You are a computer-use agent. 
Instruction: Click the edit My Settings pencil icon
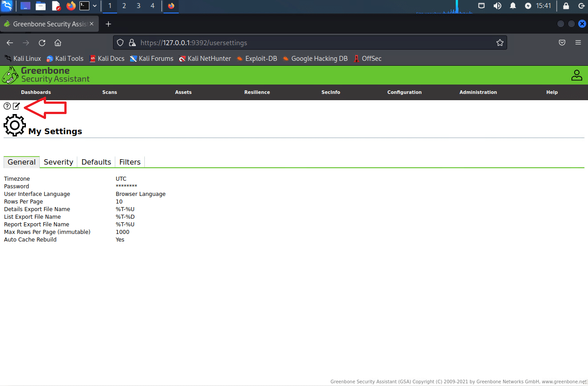(x=17, y=106)
